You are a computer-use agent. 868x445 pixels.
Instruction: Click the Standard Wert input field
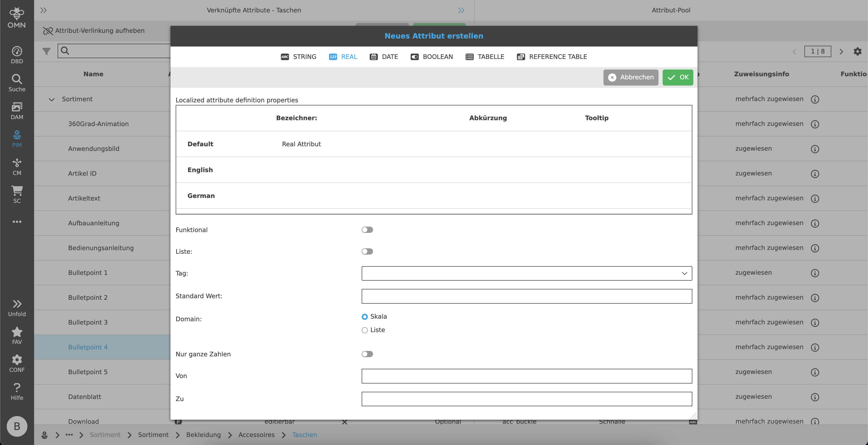click(526, 296)
